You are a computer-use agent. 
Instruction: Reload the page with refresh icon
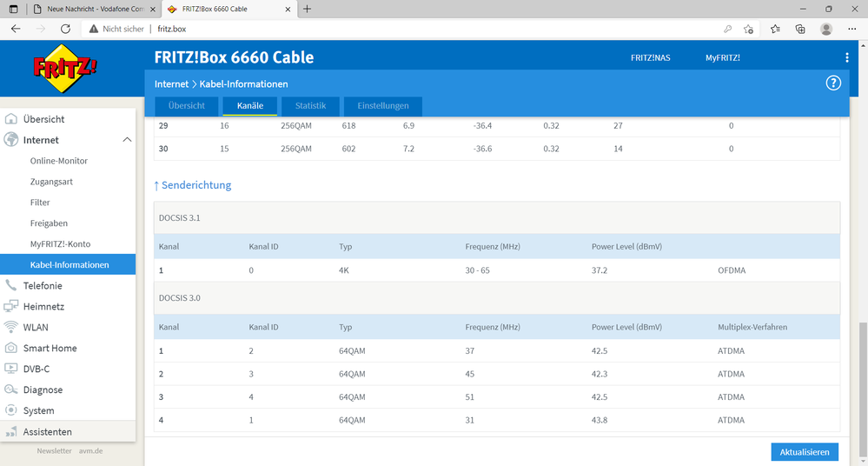click(65, 29)
